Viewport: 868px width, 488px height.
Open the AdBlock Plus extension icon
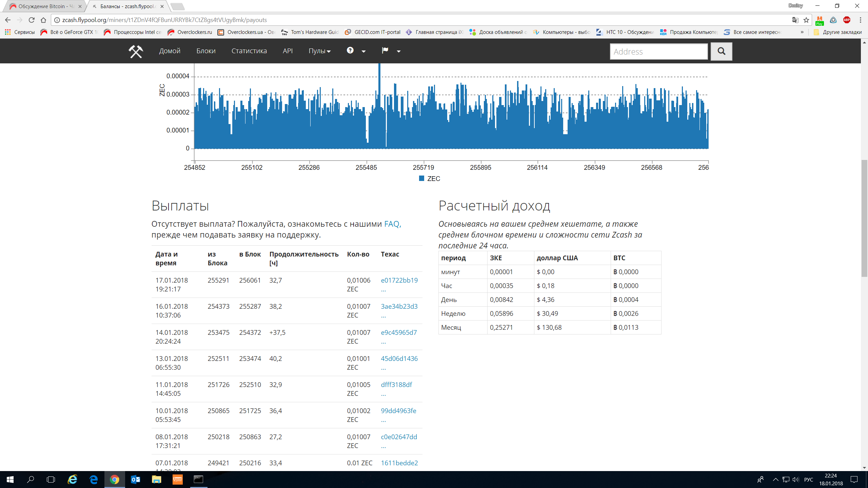(847, 20)
